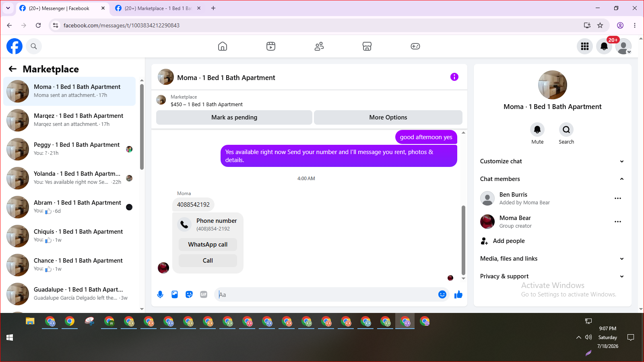Screen dimensions: 644x362
Task: Open the Gaming controller icon
Action: [415, 46]
